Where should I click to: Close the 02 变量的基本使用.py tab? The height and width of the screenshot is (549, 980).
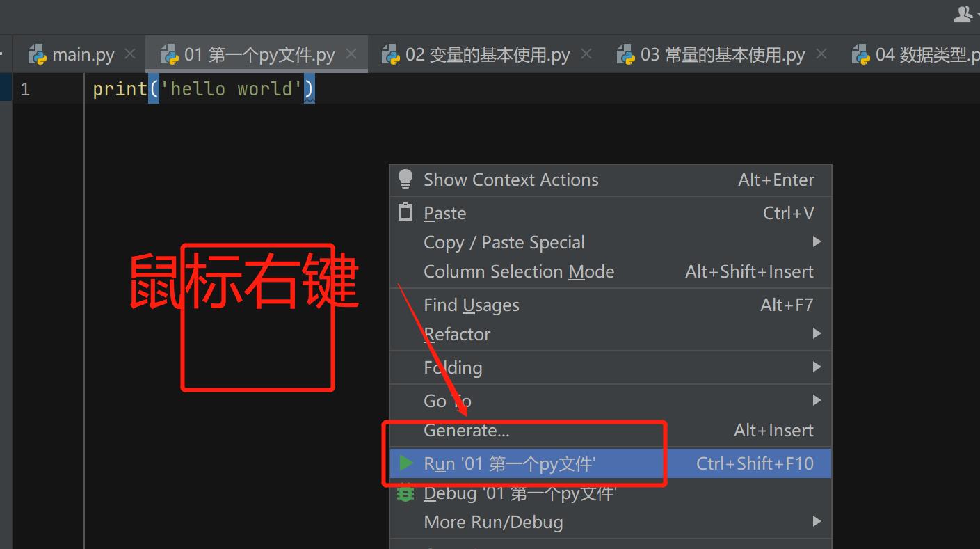[x=586, y=54]
